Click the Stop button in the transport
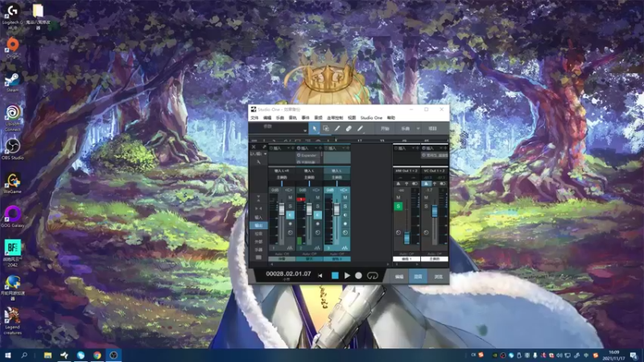 coord(335,275)
